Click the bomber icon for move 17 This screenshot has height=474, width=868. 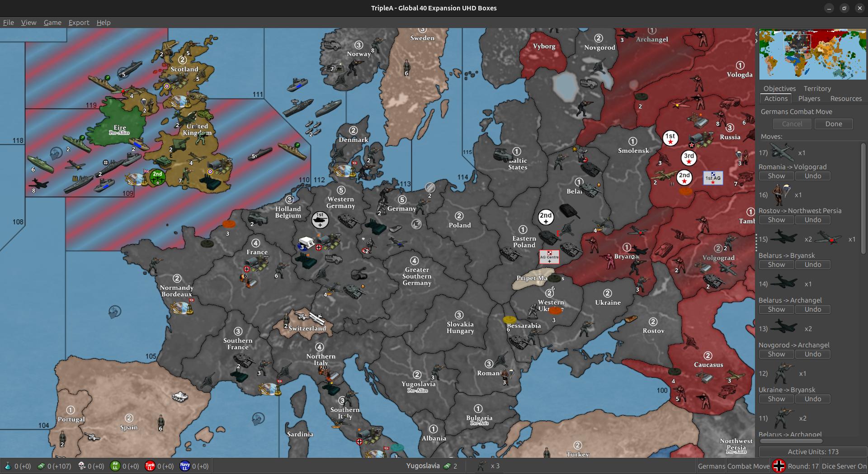coord(782,152)
